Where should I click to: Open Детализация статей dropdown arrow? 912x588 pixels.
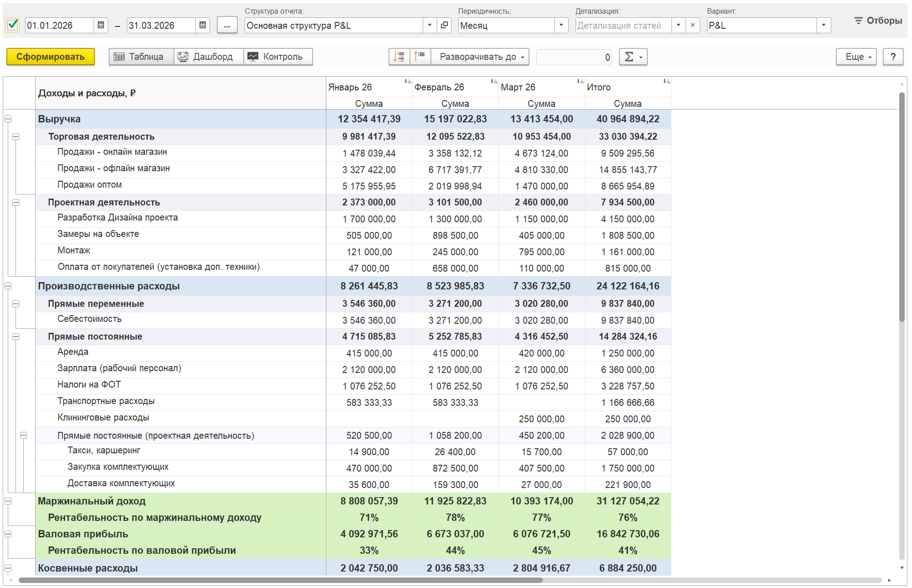tap(678, 25)
